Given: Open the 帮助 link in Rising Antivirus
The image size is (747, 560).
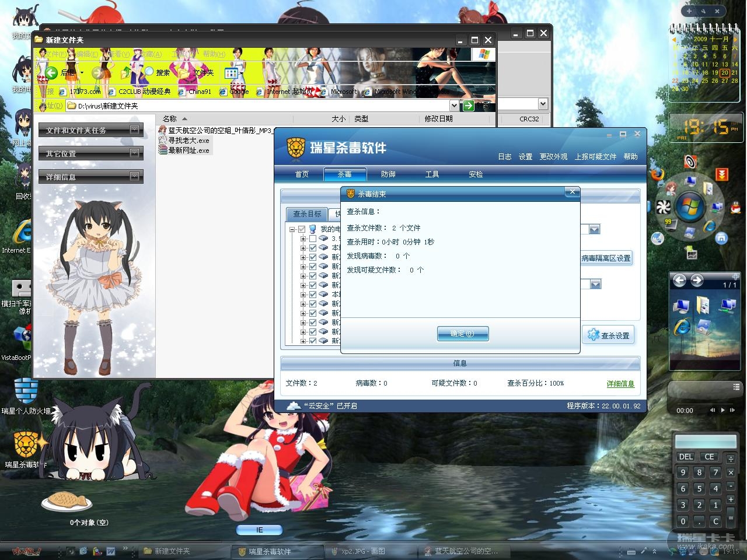Looking at the screenshot, I should click(x=630, y=157).
